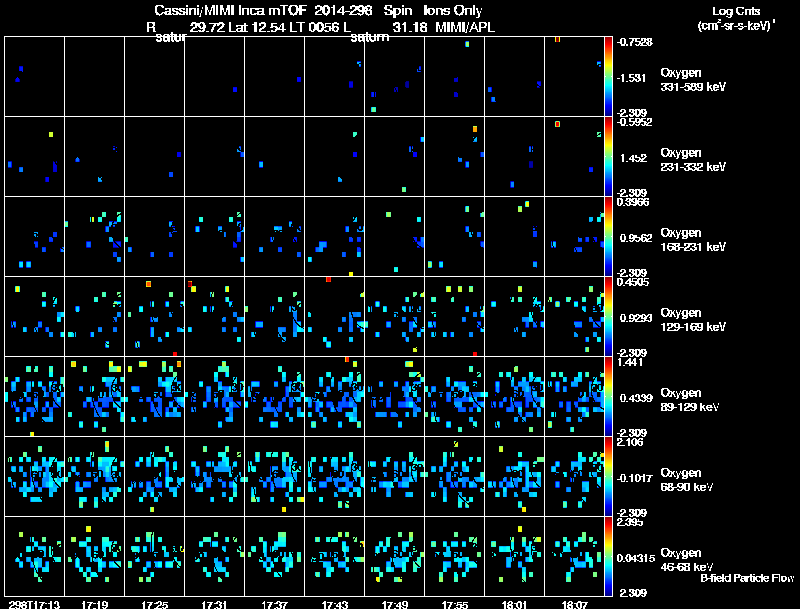This screenshot has height=609, width=800.
Task: Click the 298T17:13 start time label
Action: pyautogui.click(x=32, y=604)
